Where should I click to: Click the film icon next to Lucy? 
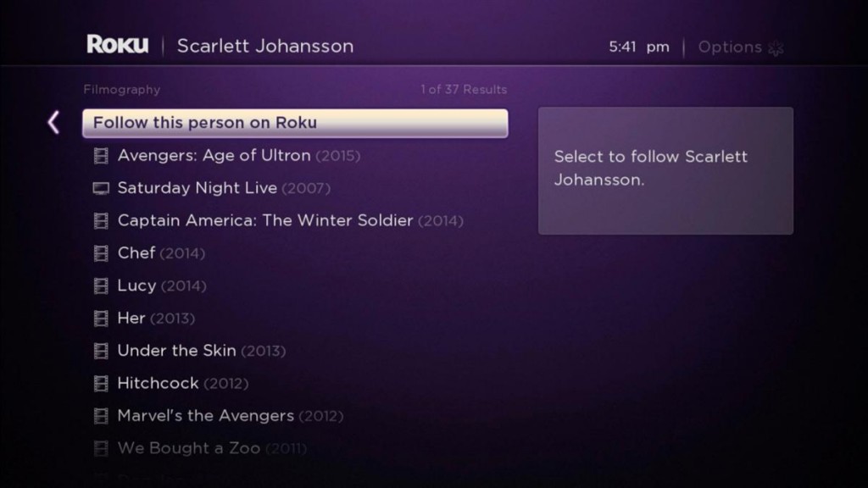(x=102, y=286)
